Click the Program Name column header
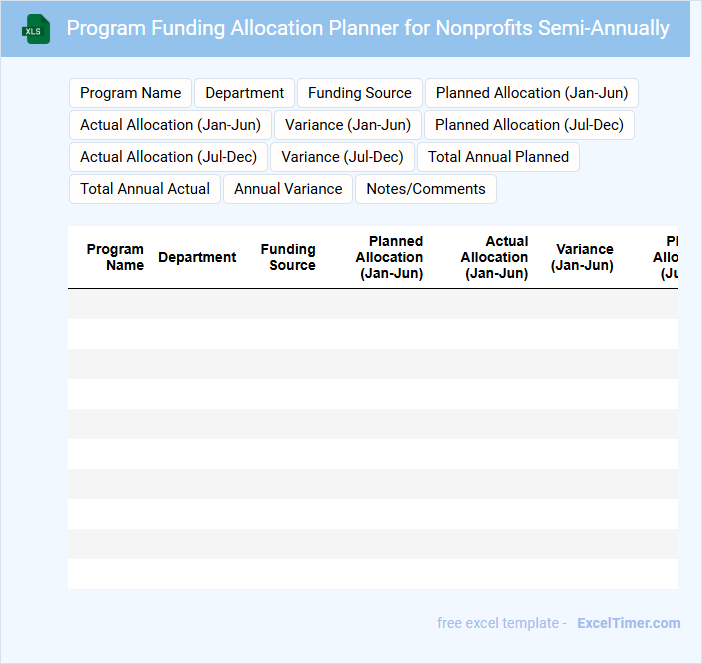 tap(115, 257)
